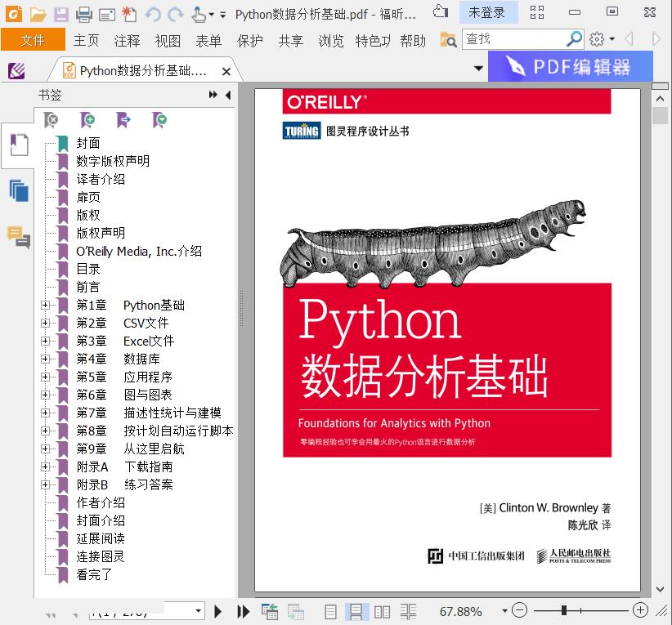Viewport: 672px width, 625px height.
Task: Click the Print icon
Action: coord(83,15)
